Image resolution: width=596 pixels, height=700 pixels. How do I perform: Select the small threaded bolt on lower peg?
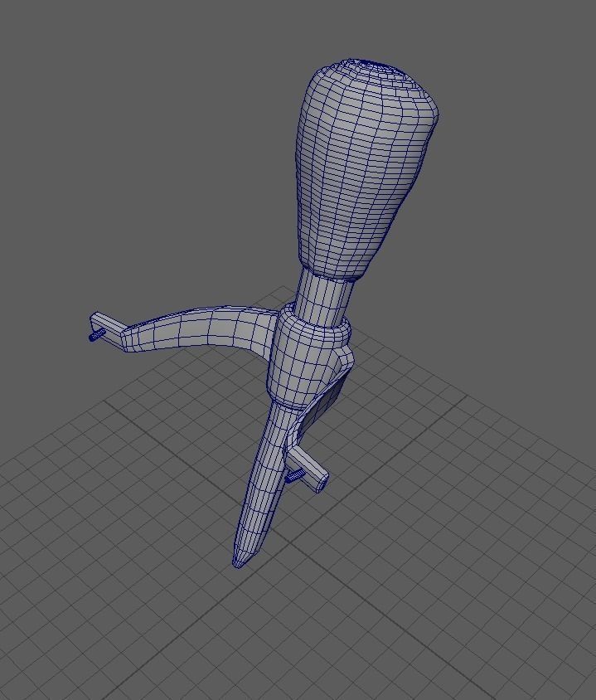coord(294,475)
